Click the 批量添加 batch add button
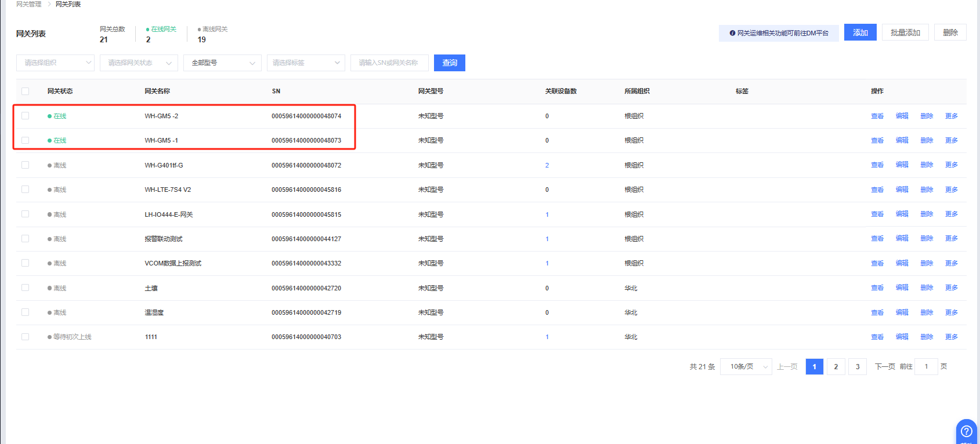Screen dimensions: 980x444 coord(905,32)
